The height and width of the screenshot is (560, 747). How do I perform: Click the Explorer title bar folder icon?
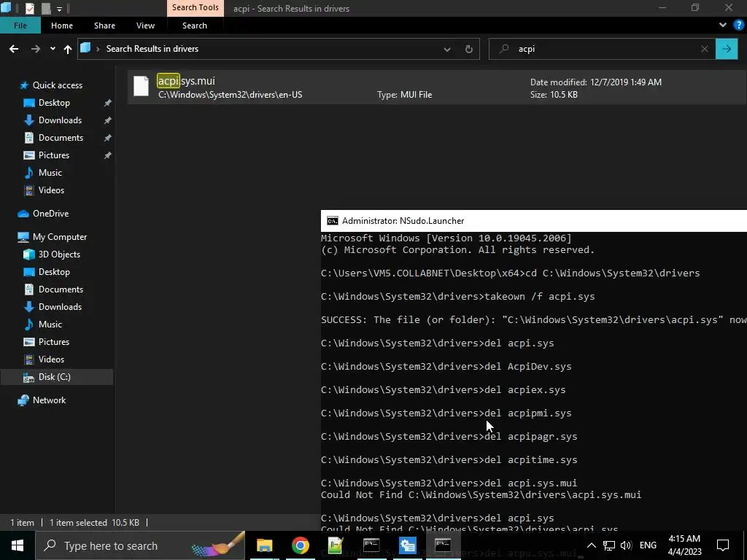pyautogui.click(x=5, y=7)
